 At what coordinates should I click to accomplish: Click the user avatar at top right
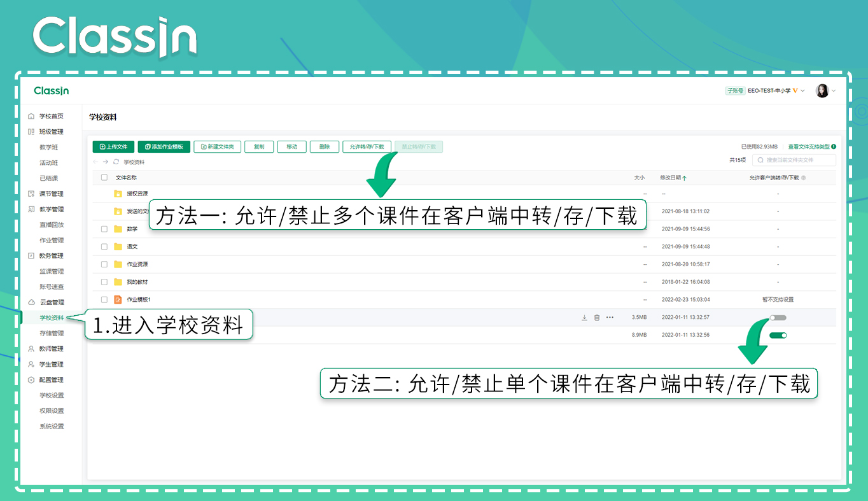click(823, 90)
